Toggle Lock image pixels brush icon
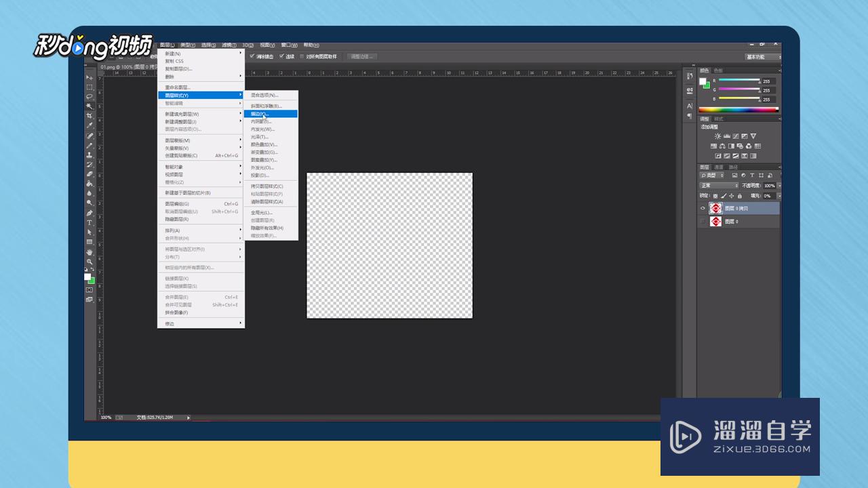Image resolution: width=868 pixels, height=488 pixels. coord(724,196)
